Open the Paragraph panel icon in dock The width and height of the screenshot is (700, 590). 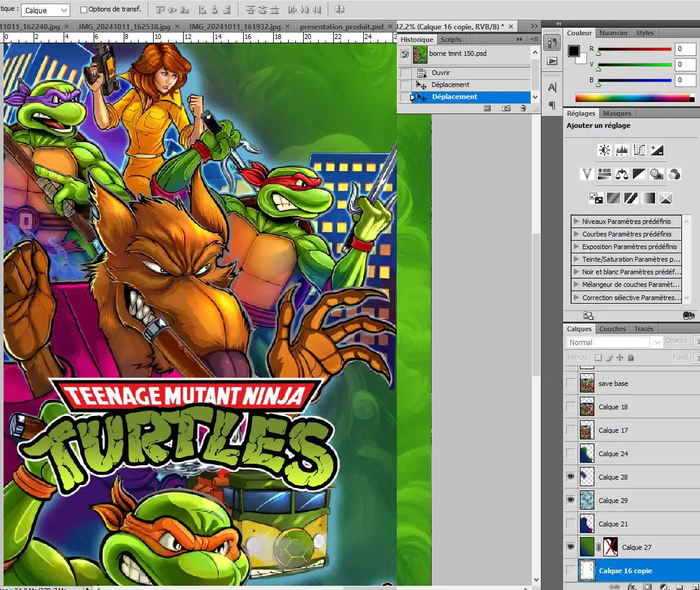click(552, 105)
